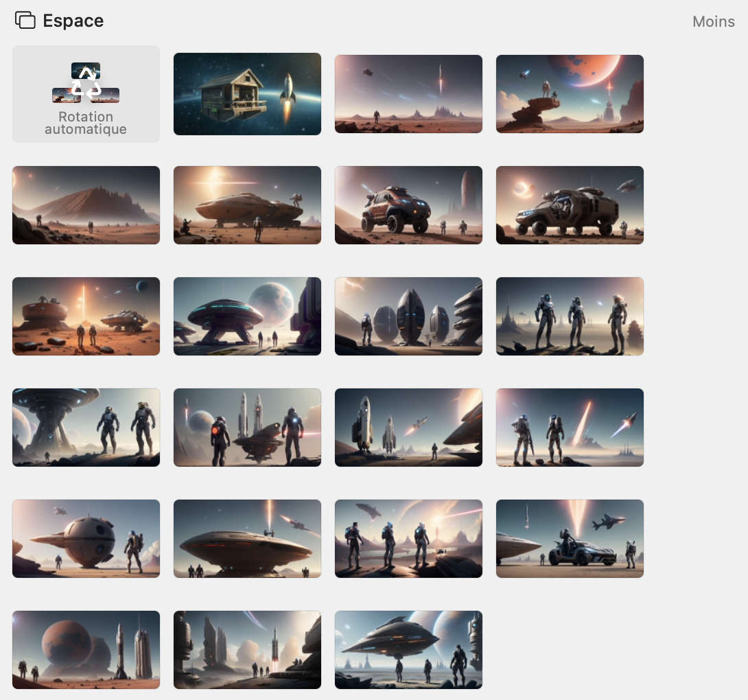The width and height of the screenshot is (748, 700).
Task: Choose the dark towers with rocket launch wallpaper
Action: pos(247,650)
